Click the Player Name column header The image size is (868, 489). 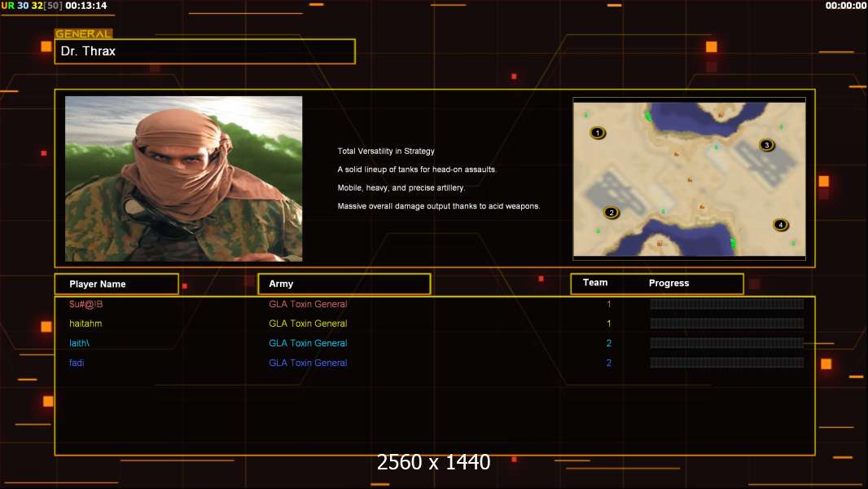coord(116,284)
